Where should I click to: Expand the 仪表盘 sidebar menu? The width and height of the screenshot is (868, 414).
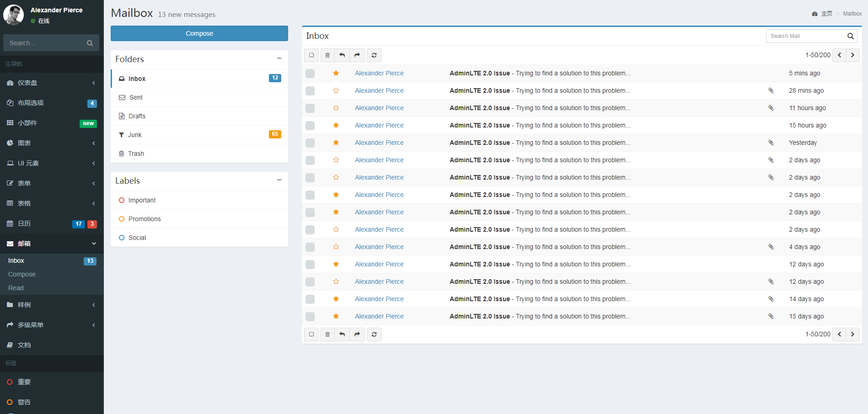[x=52, y=83]
